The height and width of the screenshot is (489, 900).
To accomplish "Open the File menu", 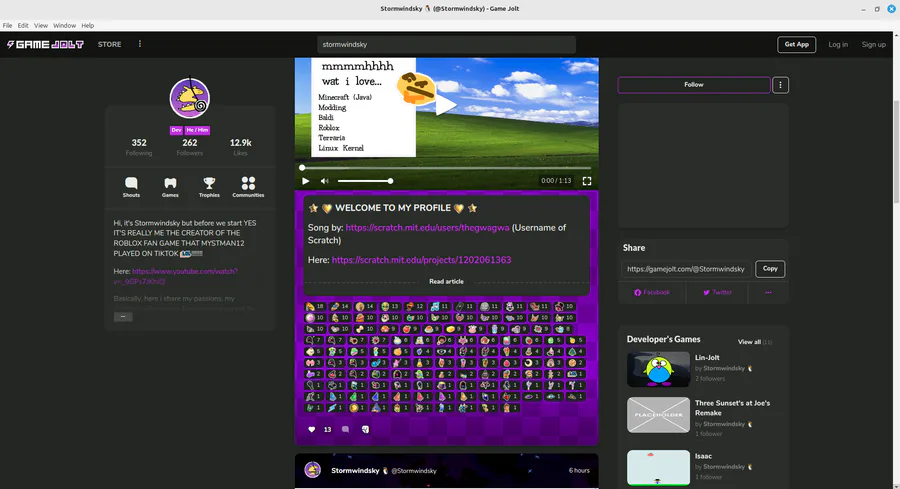I will tap(7, 25).
